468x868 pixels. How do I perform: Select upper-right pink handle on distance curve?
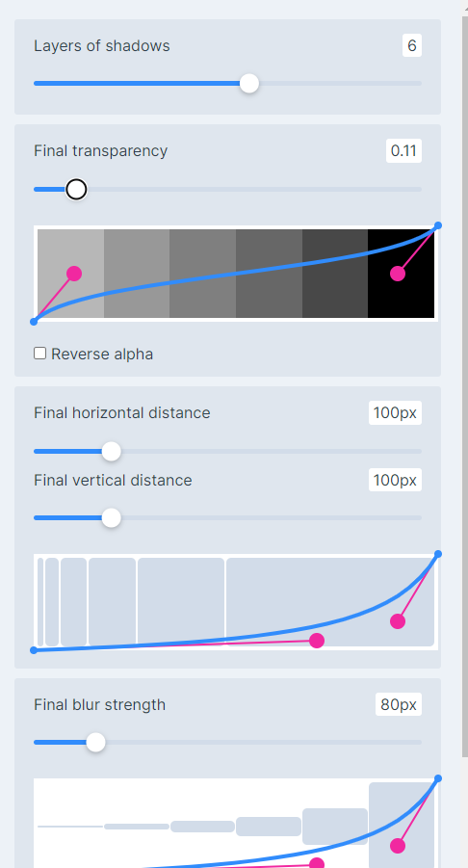[398, 621]
